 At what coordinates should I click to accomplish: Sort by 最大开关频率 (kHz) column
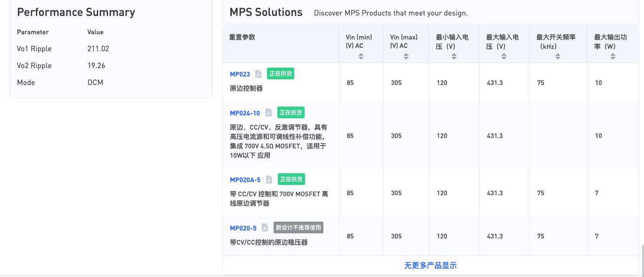pyautogui.click(x=558, y=56)
